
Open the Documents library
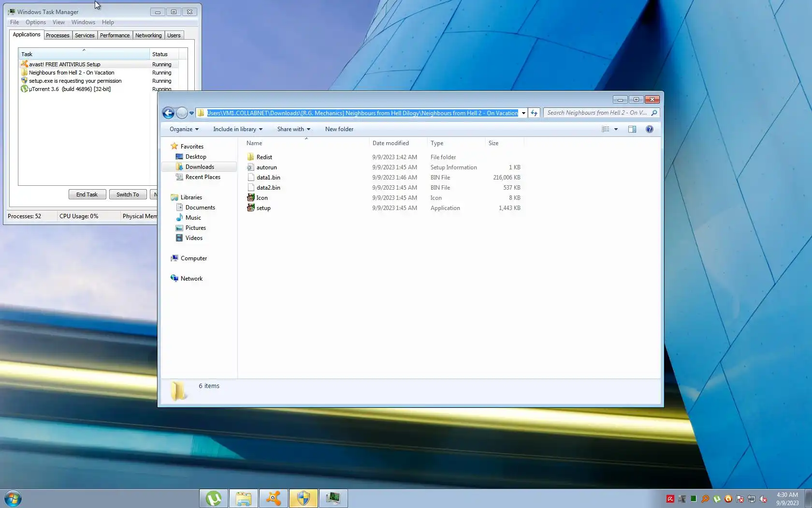click(200, 208)
